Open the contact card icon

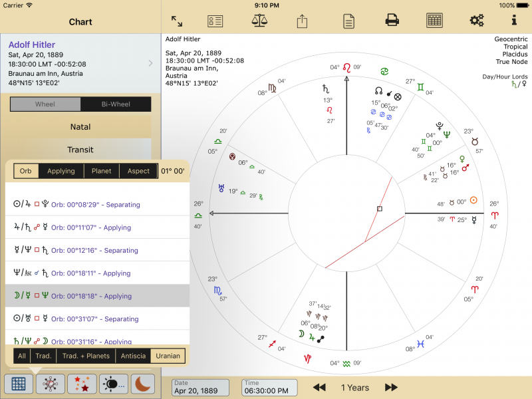coord(215,21)
